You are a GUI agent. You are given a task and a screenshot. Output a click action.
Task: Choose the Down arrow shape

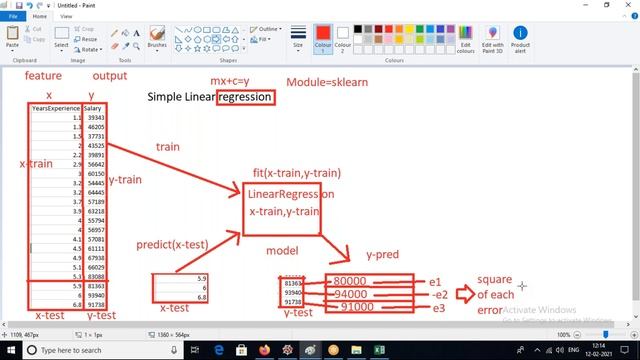178,49
